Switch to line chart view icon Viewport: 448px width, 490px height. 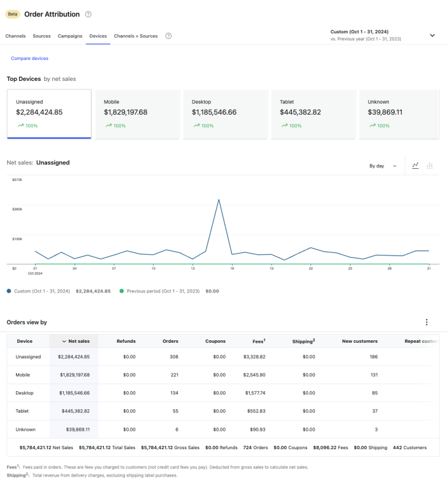tap(415, 166)
